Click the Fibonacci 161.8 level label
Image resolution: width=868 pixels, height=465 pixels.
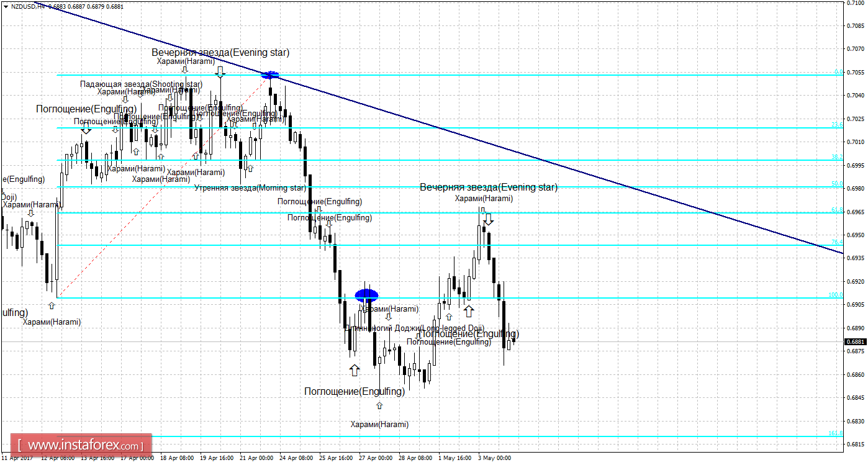[836, 433]
